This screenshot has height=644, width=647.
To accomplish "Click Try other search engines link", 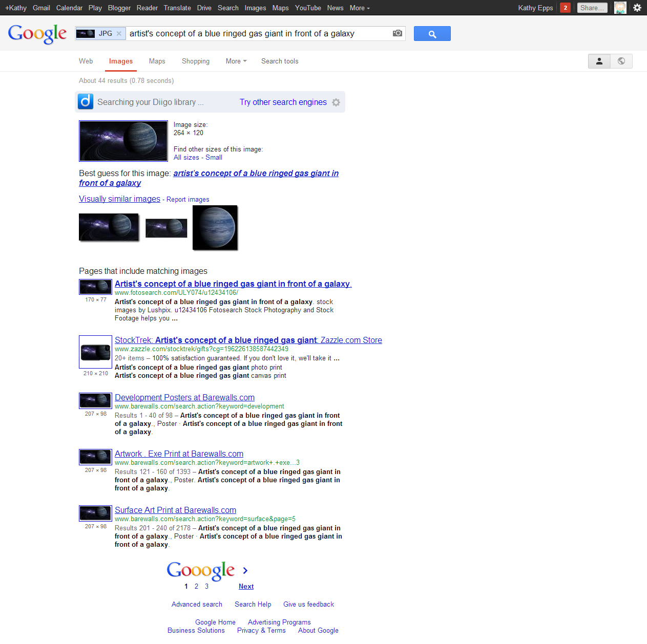I will pyautogui.click(x=283, y=102).
